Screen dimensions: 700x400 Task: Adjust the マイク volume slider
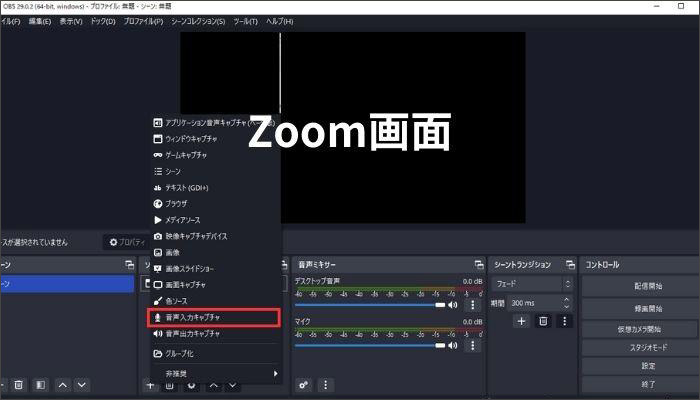click(x=370, y=345)
